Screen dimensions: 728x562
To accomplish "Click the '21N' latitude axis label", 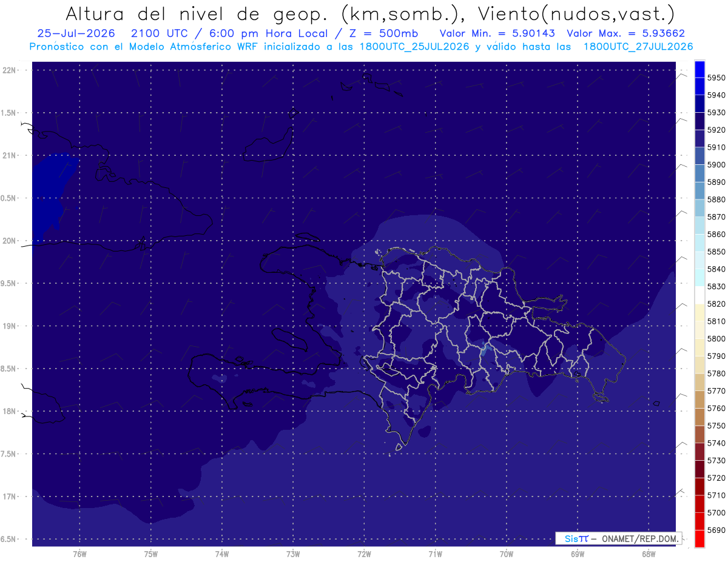I will [10, 156].
